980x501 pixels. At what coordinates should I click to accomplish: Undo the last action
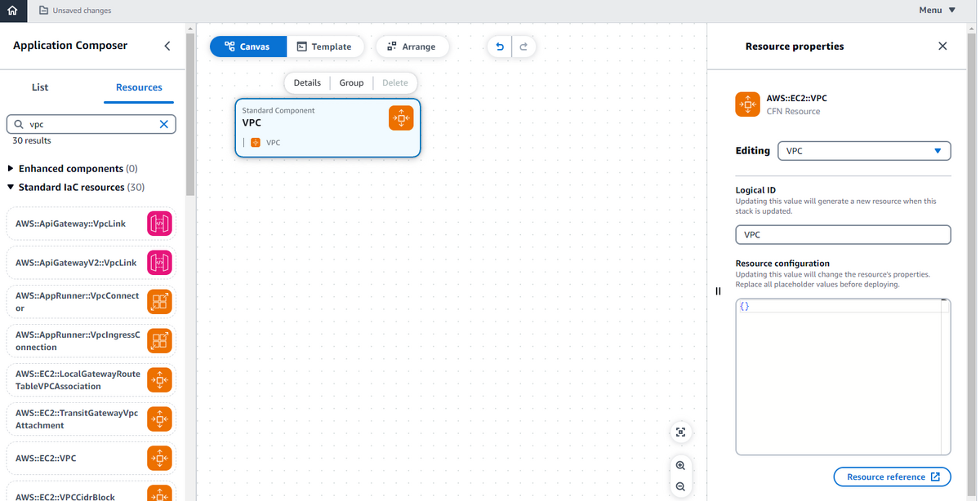(x=500, y=47)
